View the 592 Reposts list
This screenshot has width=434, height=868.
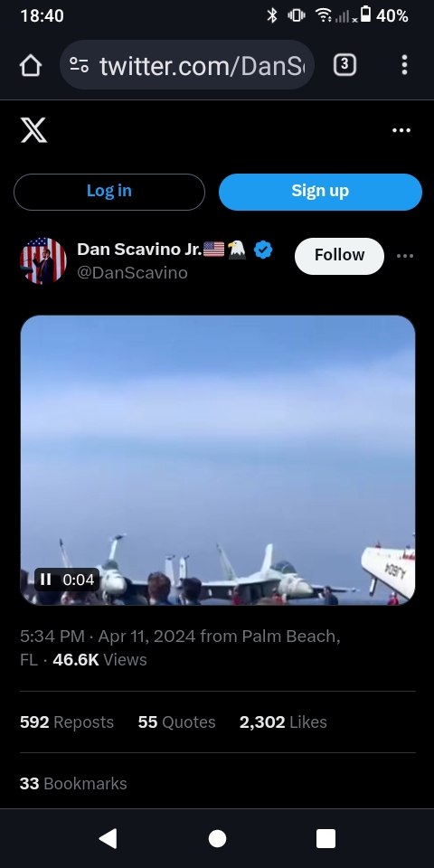click(67, 722)
